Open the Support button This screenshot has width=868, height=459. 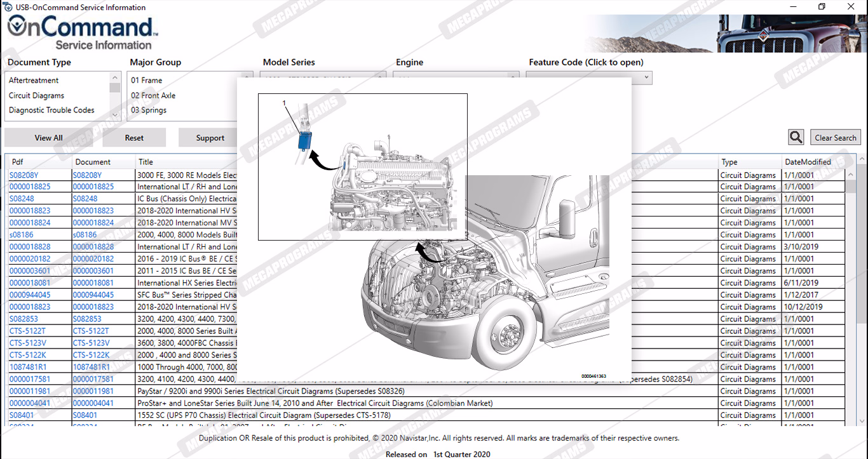(210, 138)
